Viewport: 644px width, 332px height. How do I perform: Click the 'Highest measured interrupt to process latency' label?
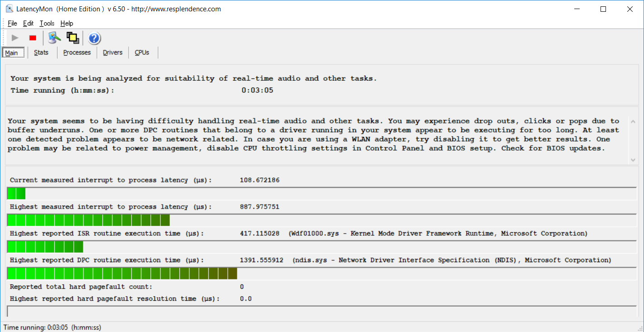111,207
